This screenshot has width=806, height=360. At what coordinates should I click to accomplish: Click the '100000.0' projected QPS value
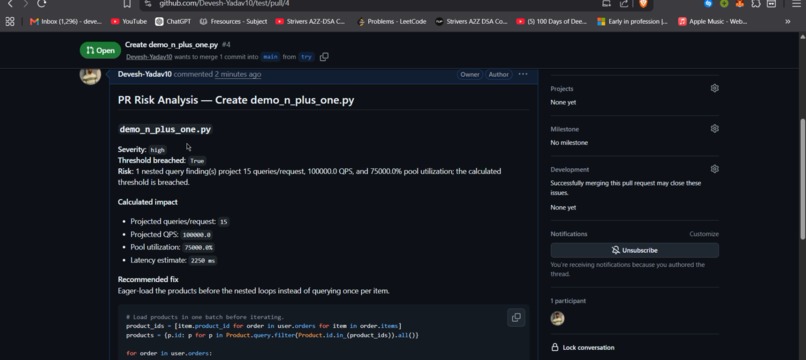(x=196, y=235)
